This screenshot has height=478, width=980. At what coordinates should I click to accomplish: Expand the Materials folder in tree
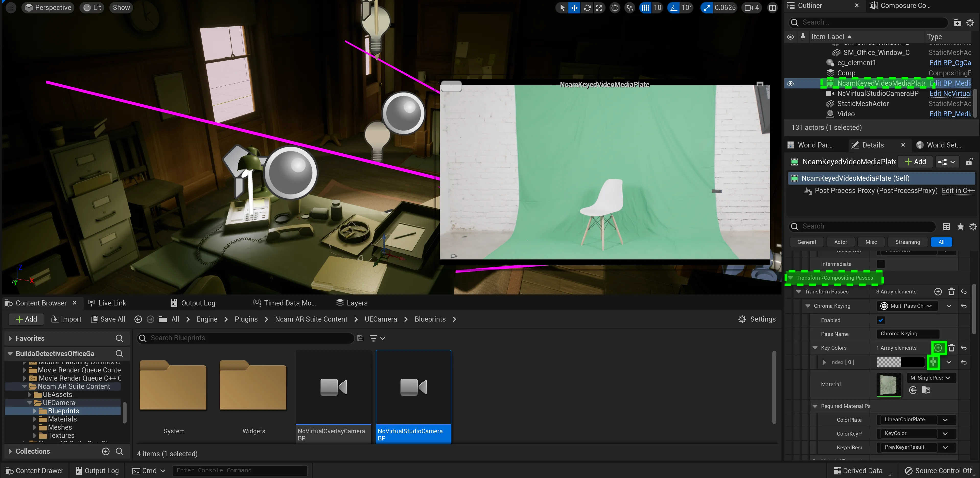pos(35,419)
